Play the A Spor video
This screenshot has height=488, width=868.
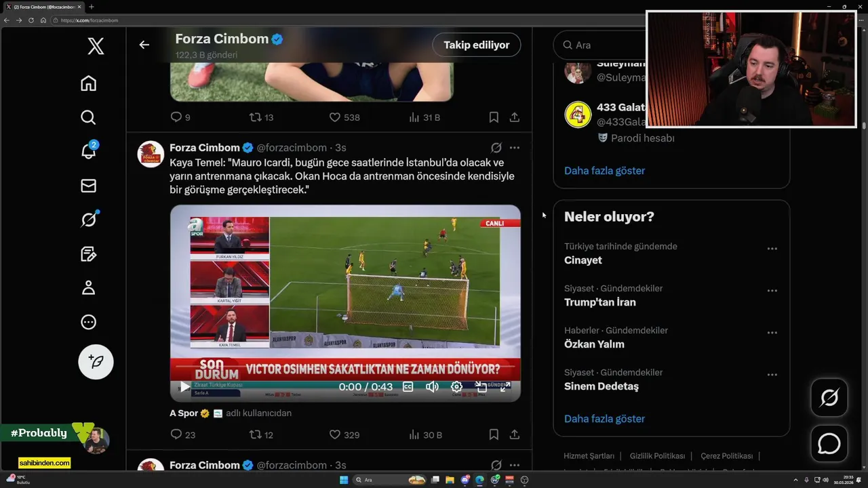pyautogui.click(x=184, y=387)
